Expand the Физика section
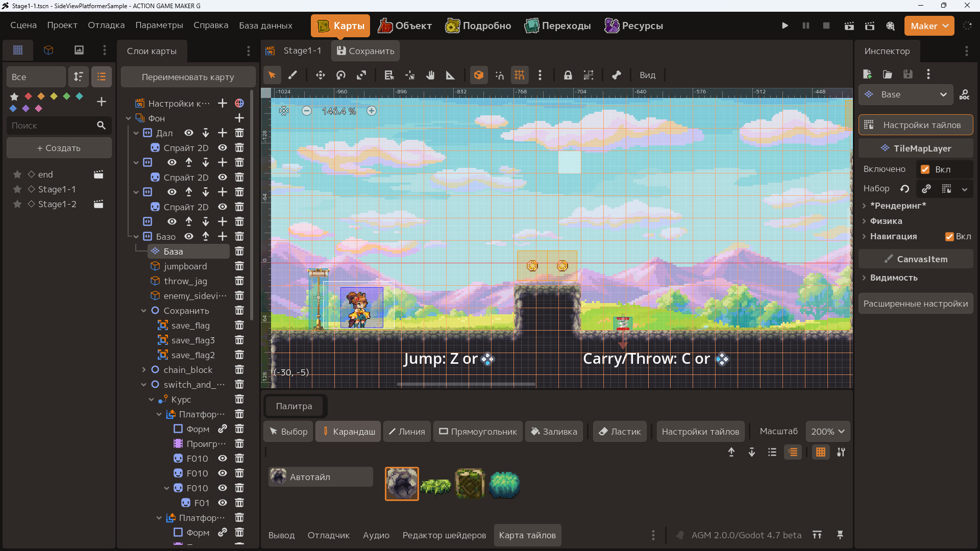The width and height of the screenshot is (980, 551). pyautogui.click(x=864, y=221)
